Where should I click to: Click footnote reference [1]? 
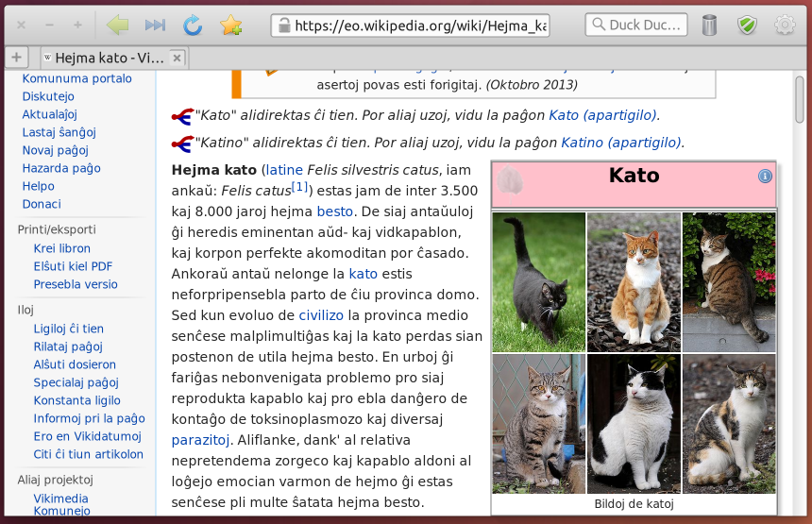(x=300, y=187)
